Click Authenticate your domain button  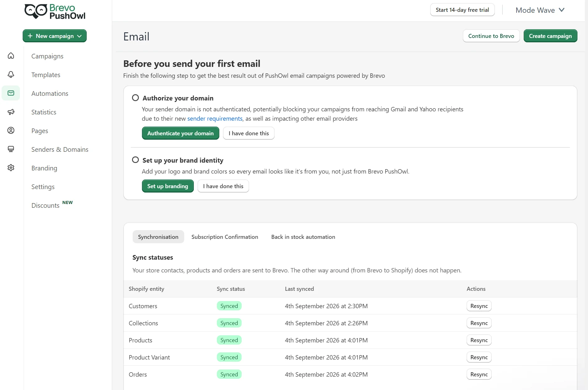(180, 133)
